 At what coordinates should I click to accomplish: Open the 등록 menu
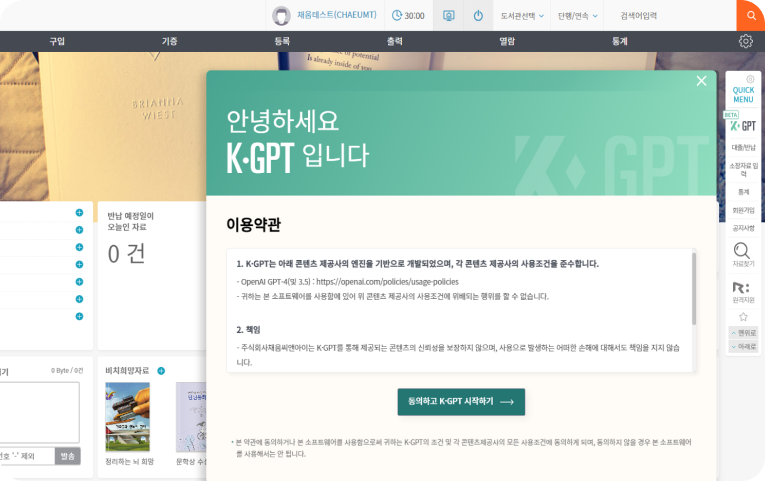pos(282,41)
